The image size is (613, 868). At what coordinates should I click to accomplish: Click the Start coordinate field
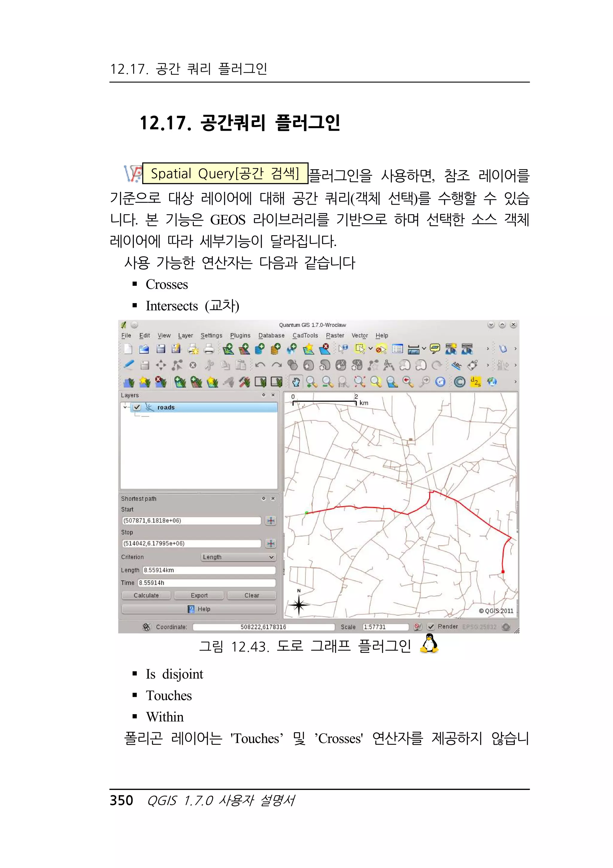click(191, 521)
